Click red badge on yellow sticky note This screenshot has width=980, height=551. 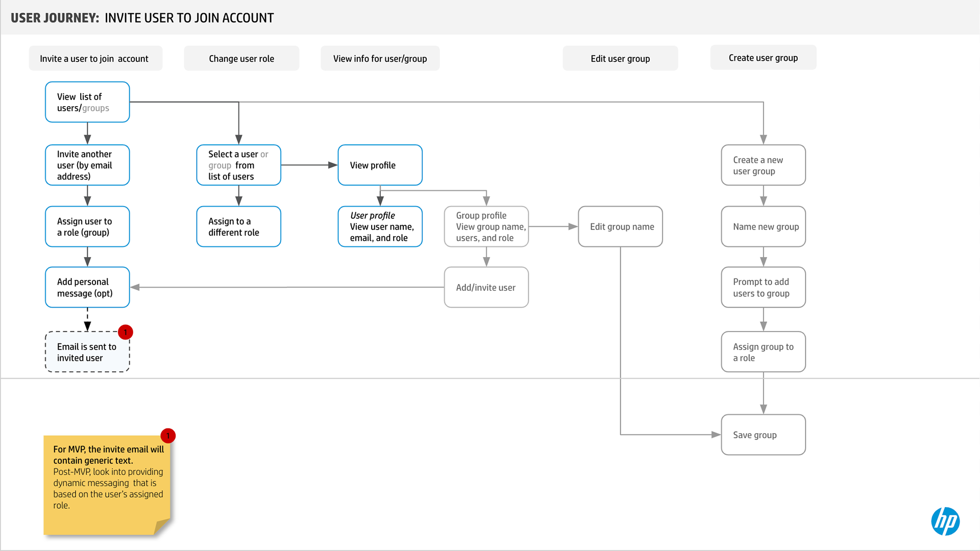[x=168, y=436]
